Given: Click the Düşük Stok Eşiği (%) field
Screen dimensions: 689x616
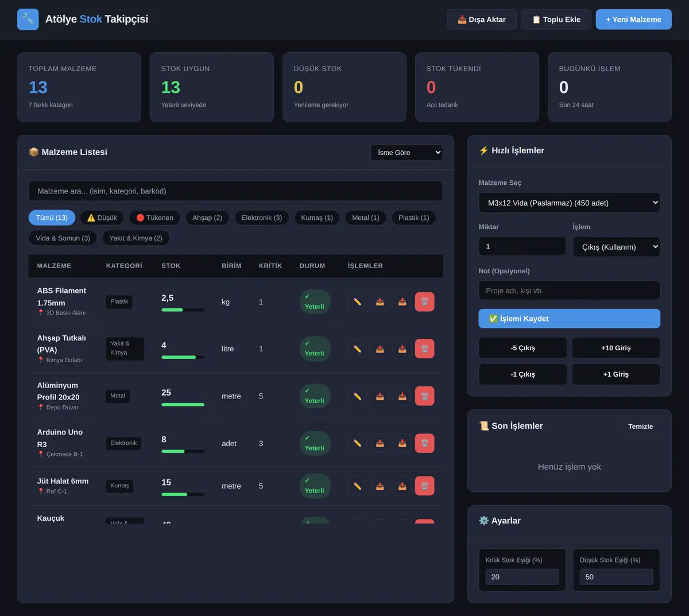Looking at the screenshot, I should [617, 577].
